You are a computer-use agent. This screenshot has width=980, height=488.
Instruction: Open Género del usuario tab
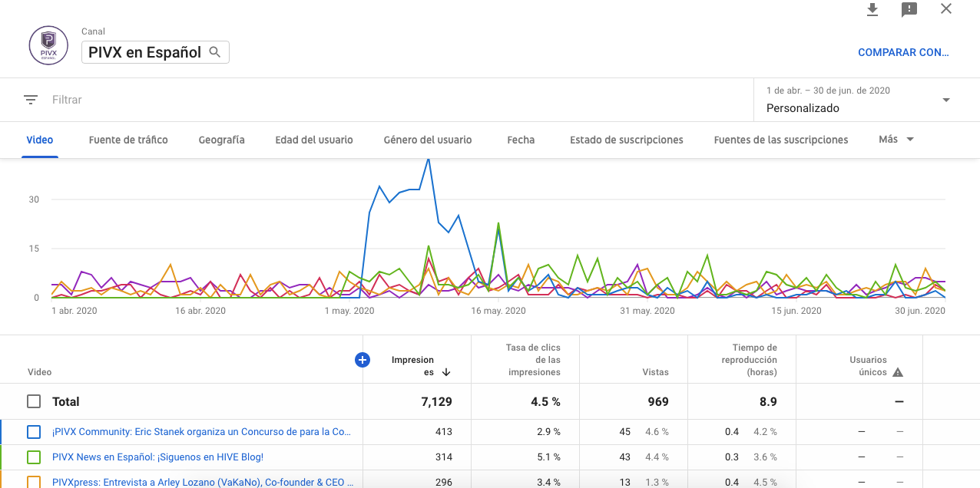pos(428,140)
